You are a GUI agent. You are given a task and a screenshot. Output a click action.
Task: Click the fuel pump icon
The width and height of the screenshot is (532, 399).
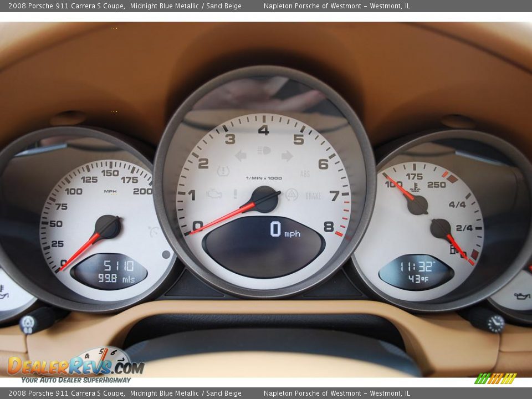point(454,249)
